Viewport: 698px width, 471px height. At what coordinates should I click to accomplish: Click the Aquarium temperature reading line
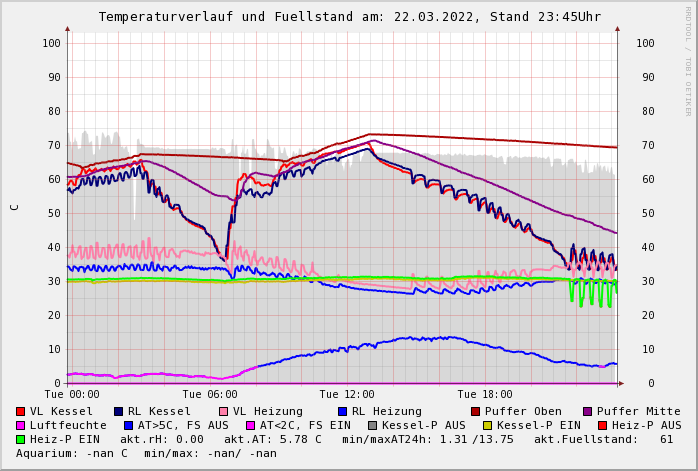[146, 453]
